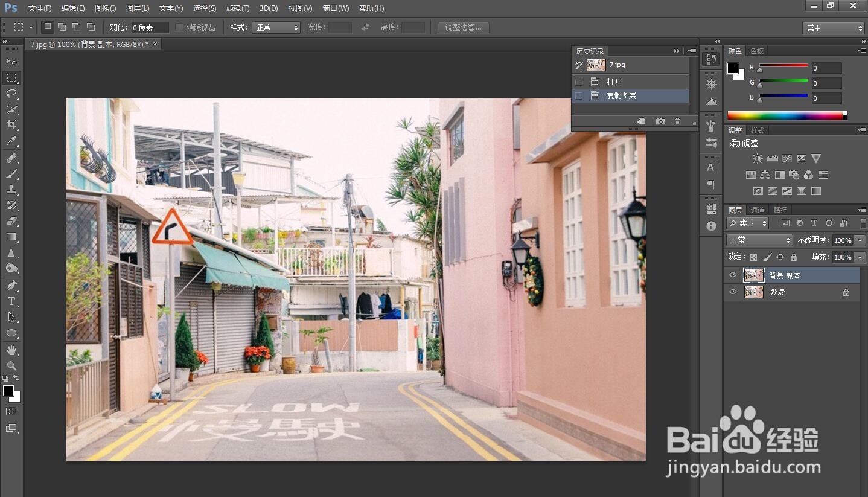This screenshot has height=497, width=868.
Task: Toggle history brush source for 打开 state
Action: pos(579,82)
